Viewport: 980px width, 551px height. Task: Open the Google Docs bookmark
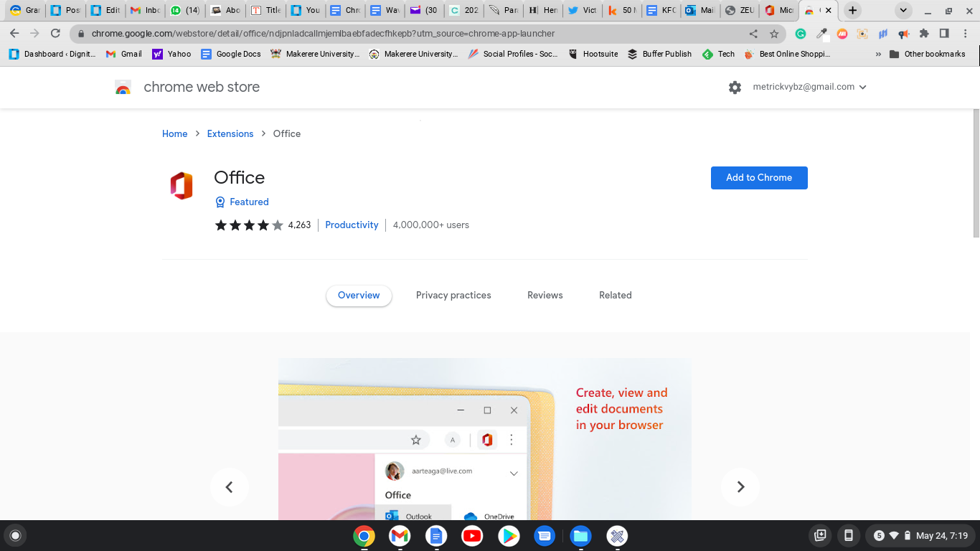[x=230, y=54]
